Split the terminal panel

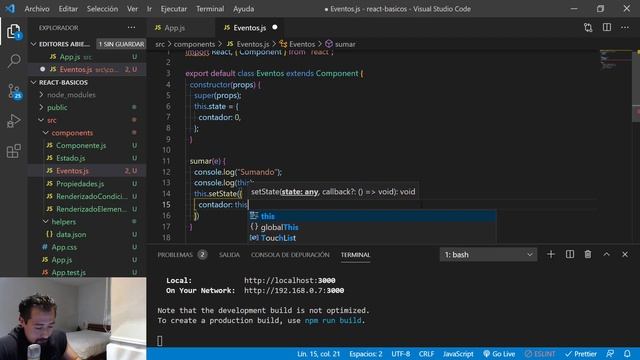pos(570,254)
